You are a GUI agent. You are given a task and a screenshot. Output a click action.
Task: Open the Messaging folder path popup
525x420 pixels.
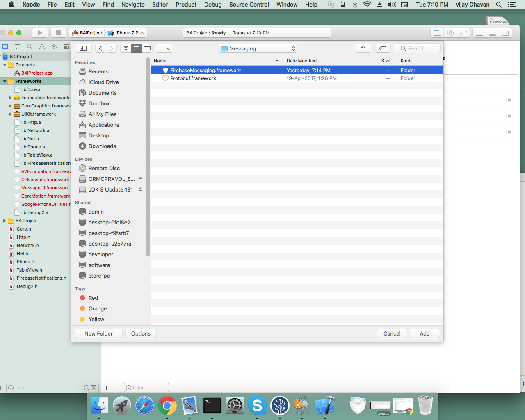258,48
